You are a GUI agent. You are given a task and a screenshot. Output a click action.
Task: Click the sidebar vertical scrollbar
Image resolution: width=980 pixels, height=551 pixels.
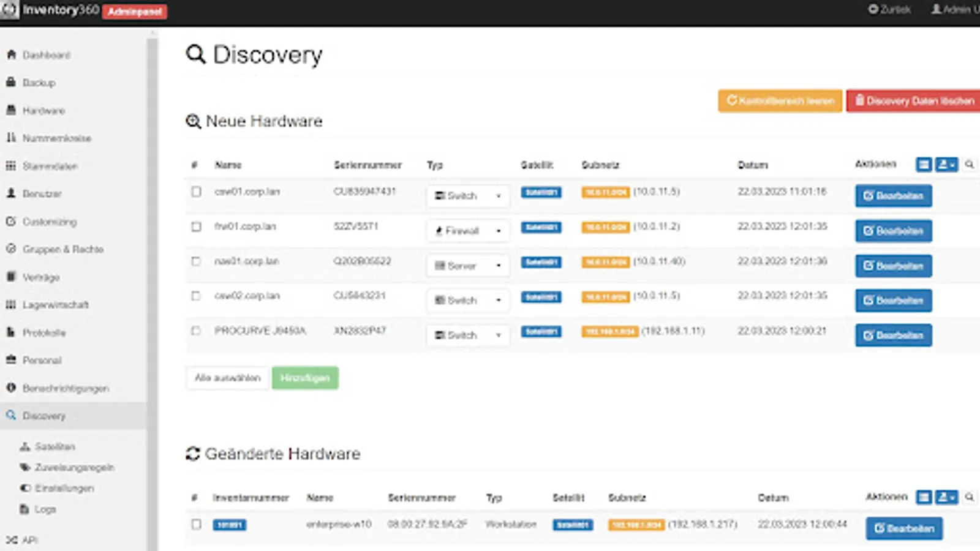click(x=152, y=245)
